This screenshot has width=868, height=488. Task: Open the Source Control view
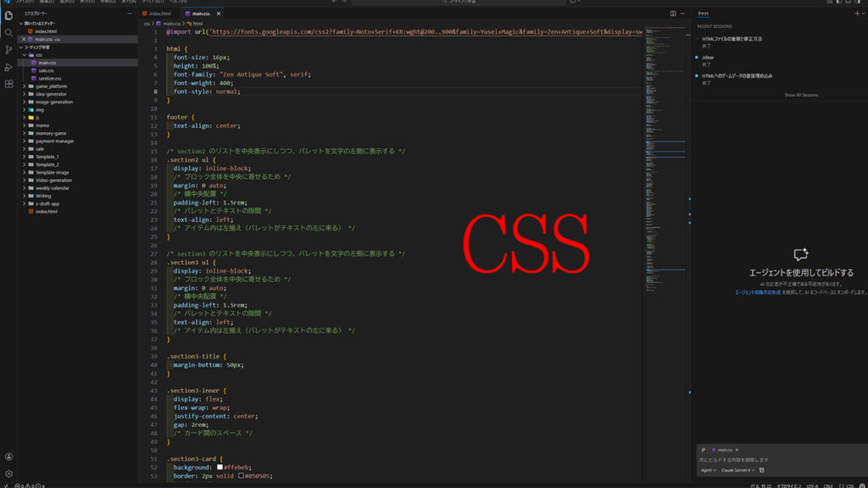(x=8, y=50)
